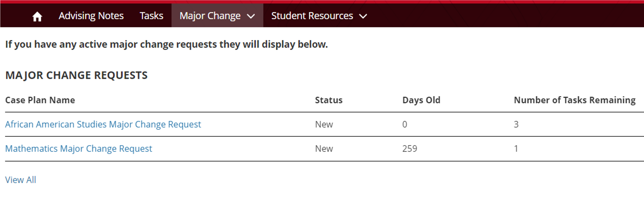
Task: Open Advising Notes from the navigation
Action: point(91,16)
